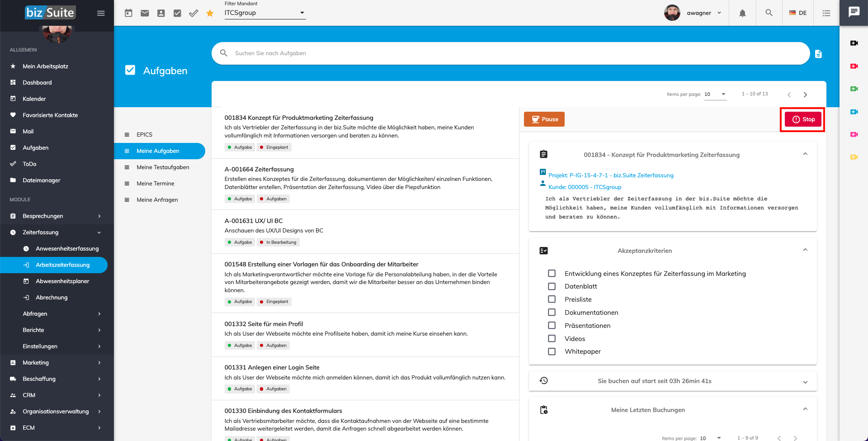Image resolution: width=868 pixels, height=441 pixels.
Task: Click the magnifier search icon in header
Action: click(769, 13)
